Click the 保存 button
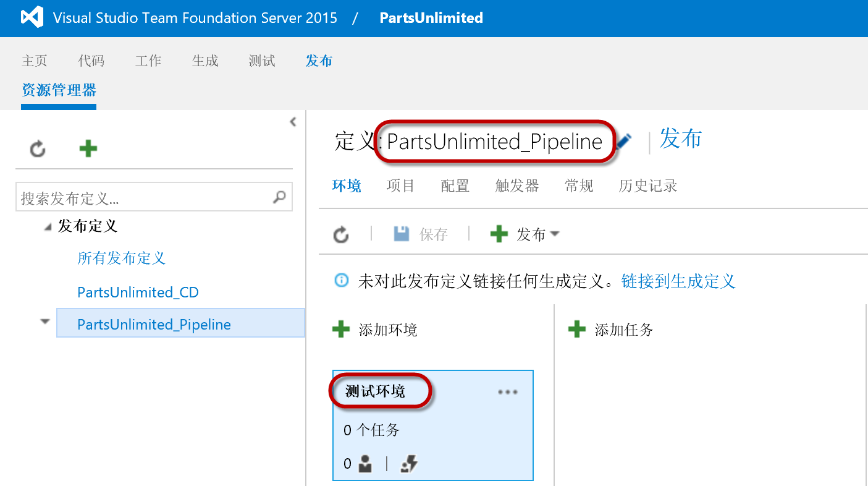 421,234
